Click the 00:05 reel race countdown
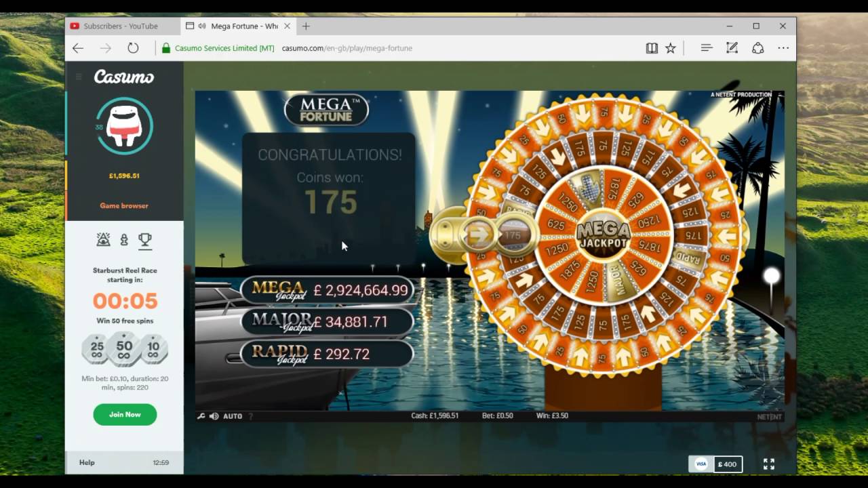Viewport: 868px width, 488px height. (125, 301)
